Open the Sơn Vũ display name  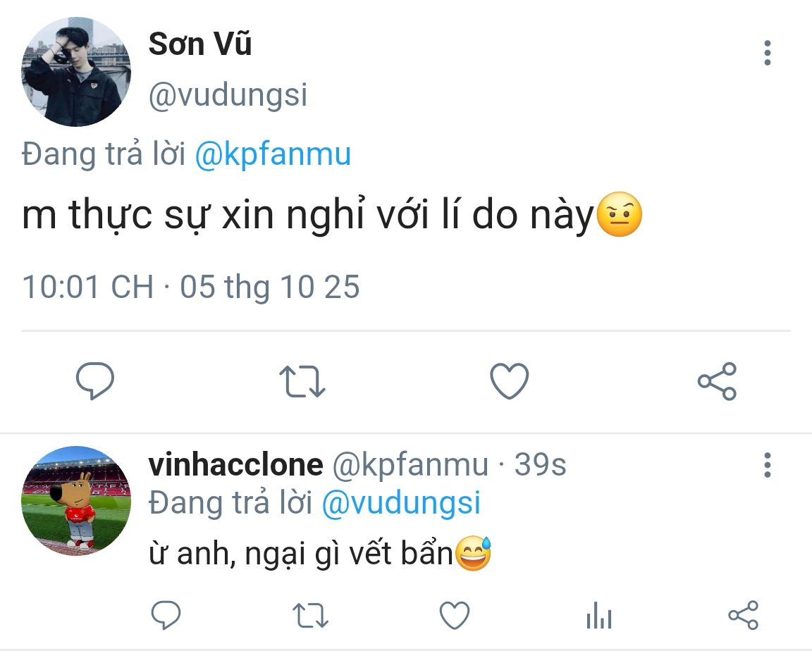(x=200, y=46)
